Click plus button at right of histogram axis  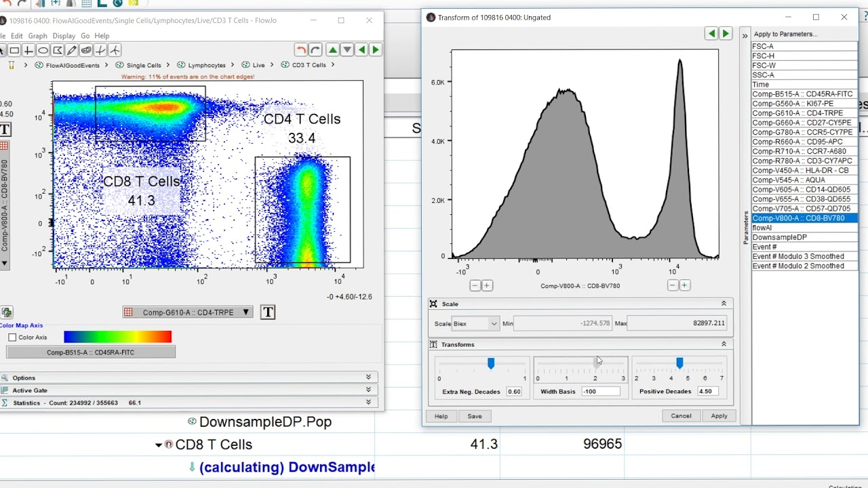coord(684,286)
